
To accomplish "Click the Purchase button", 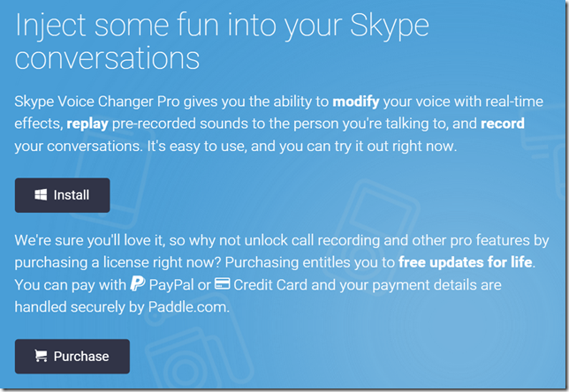I will [72, 356].
